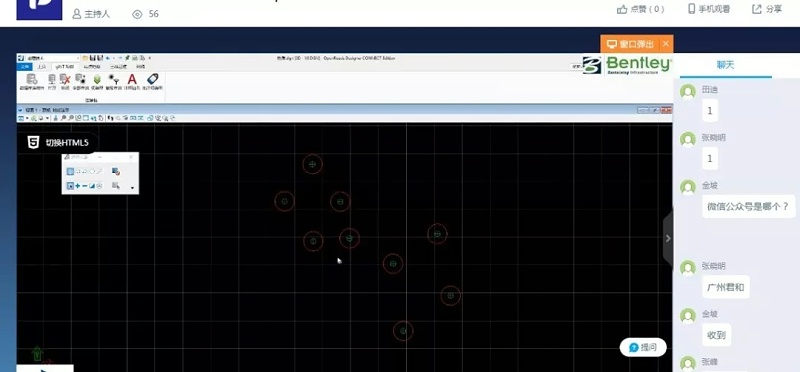Expand the selection toolbox bottom-right arrow
The width and height of the screenshot is (800, 372).
pos(133,188)
